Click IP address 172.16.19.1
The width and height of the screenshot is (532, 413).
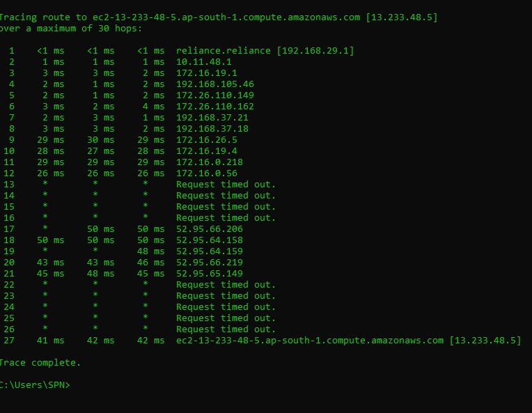[207, 73]
